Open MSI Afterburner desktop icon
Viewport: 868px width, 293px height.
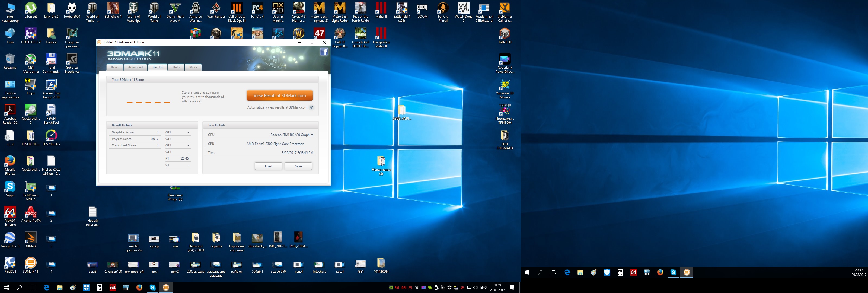[31, 60]
